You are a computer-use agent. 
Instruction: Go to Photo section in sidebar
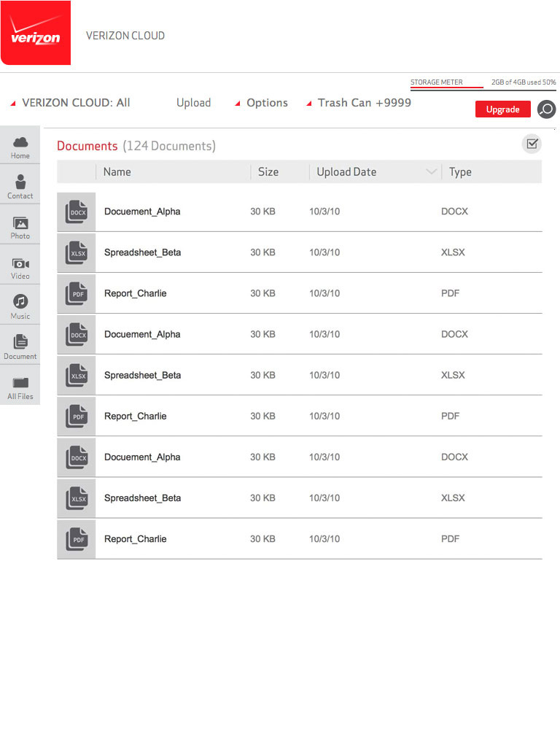pos(20,227)
